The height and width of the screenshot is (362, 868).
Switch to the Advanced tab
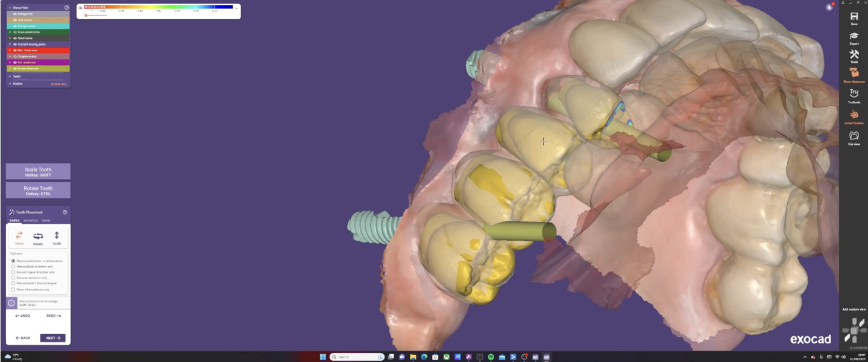(x=30, y=221)
